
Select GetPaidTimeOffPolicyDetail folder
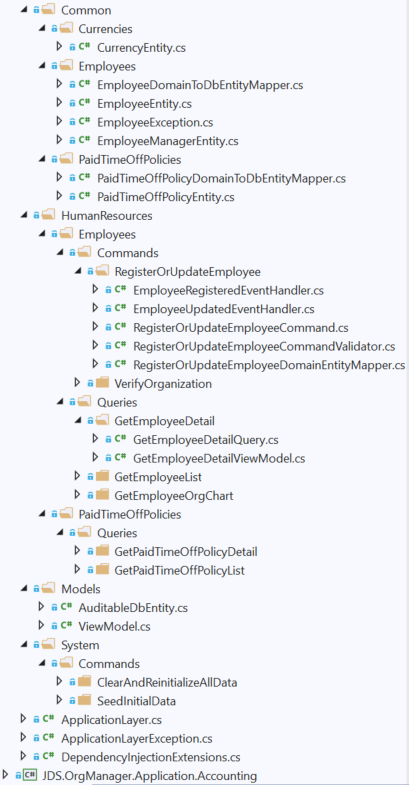click(186, 552)
